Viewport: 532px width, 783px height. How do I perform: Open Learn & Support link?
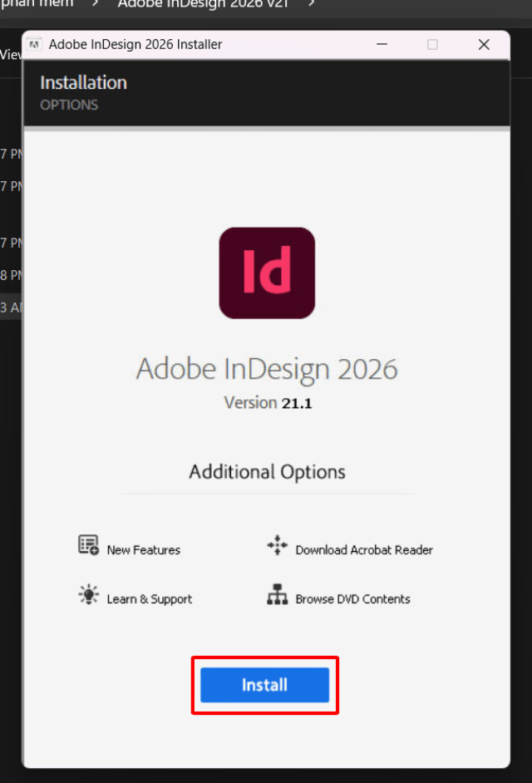[x=150, y=598]
